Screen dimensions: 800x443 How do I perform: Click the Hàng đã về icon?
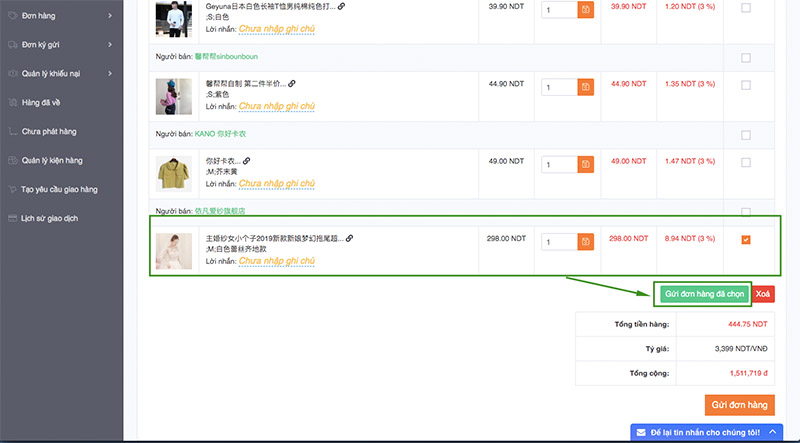13,103
